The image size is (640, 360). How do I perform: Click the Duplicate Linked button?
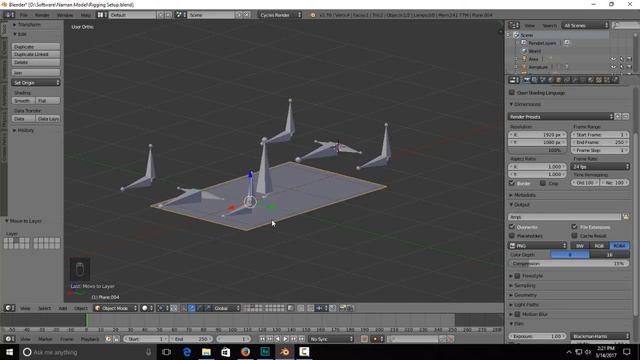pyautogui.click(x=36, y=54)
